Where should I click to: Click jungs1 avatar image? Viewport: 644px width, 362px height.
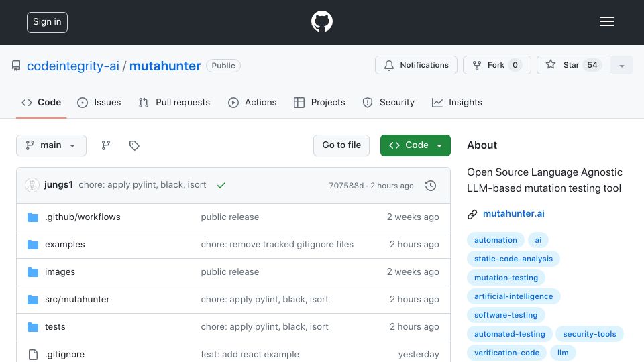click(x=32, y=185)
